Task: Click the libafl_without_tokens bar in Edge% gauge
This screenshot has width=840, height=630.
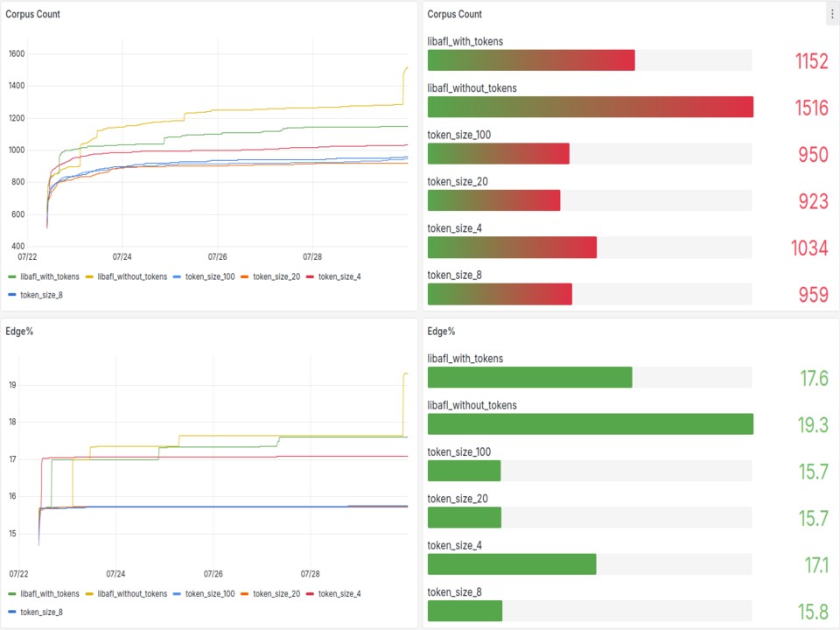Action: 591,424
